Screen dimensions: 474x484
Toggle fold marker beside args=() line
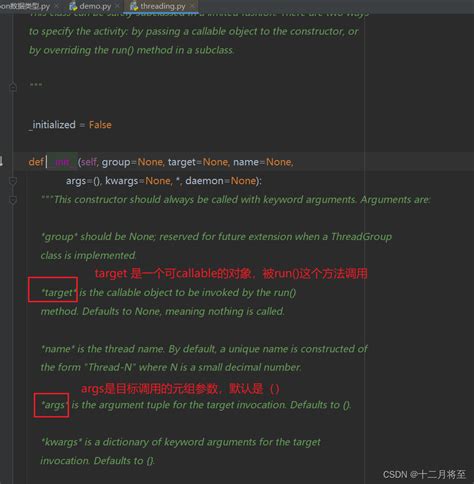[13, 181]
